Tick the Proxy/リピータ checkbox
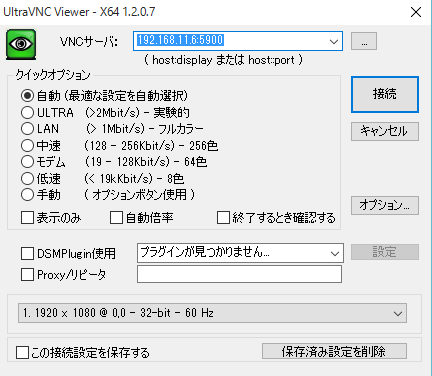432x376 pixels. coord(27,275)
